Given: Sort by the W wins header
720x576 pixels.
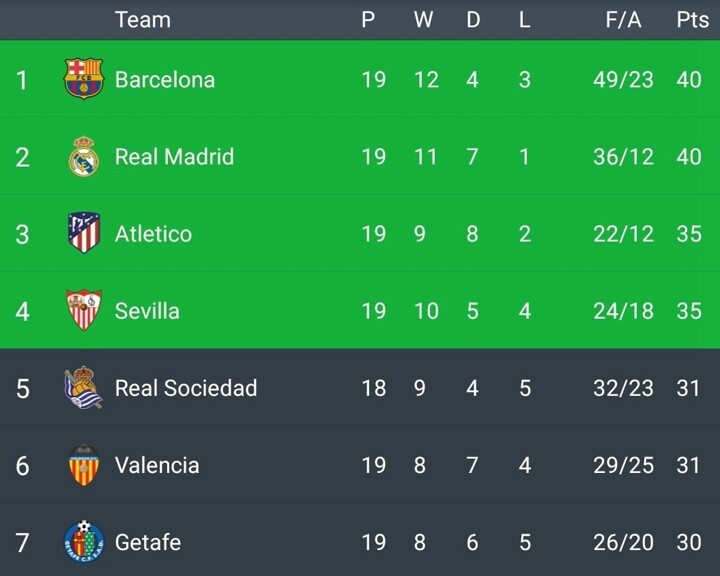Looking at the screenshot, I should pos(423,20).
